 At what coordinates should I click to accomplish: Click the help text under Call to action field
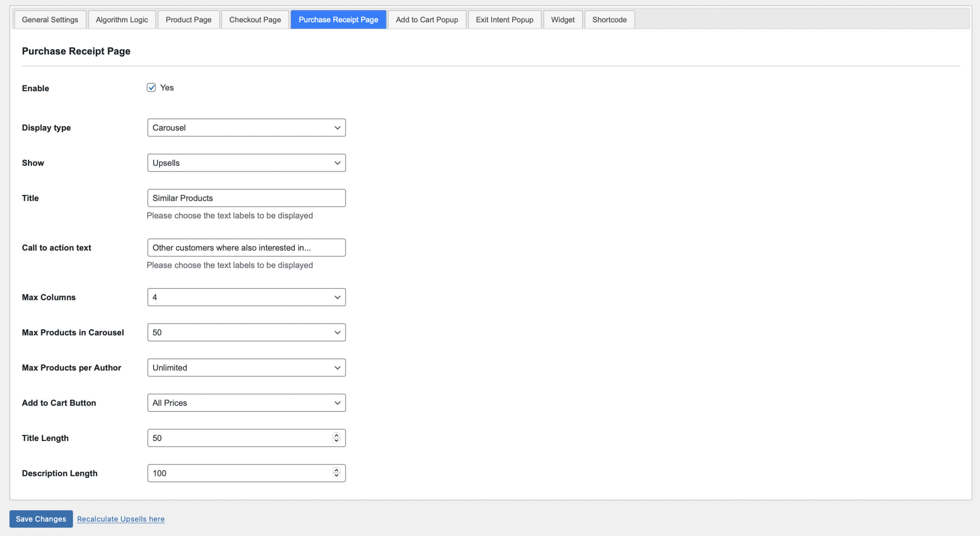[230, 266]
